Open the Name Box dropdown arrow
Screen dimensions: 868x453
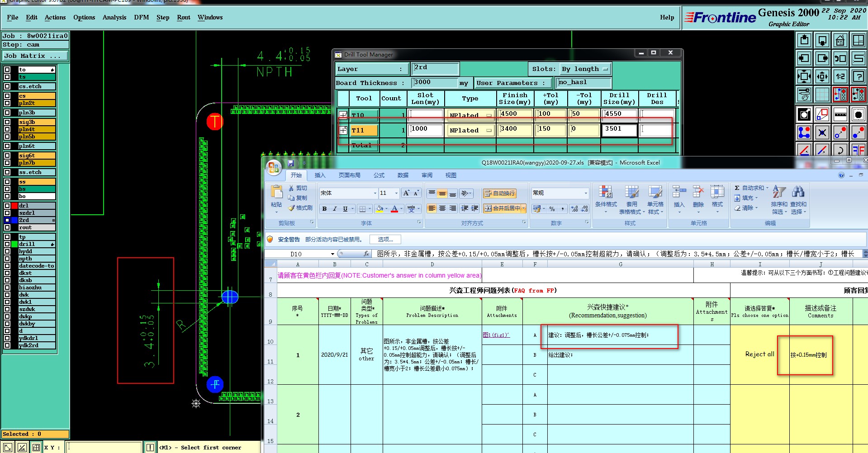click(332, 254)
